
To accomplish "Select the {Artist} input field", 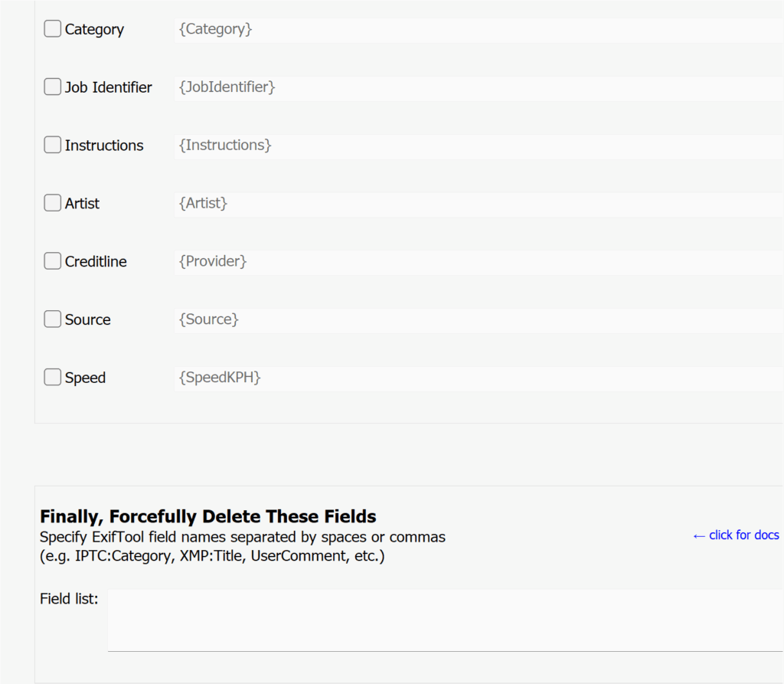I will click(x=478, y=204).
